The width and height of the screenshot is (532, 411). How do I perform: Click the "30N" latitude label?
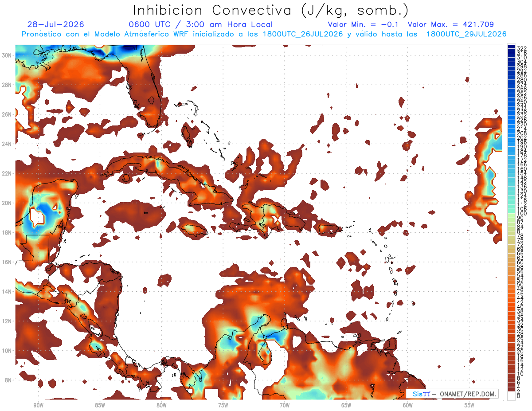pos(8,55)
